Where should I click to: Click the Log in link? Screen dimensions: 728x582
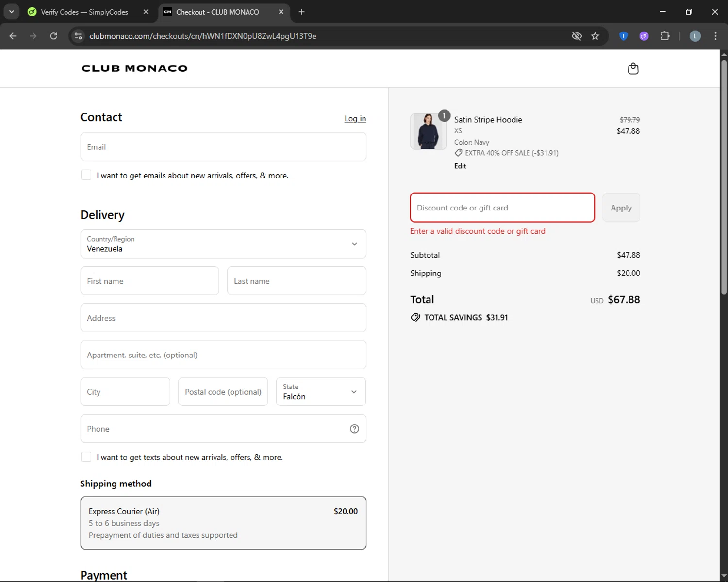click(x=355, y=119)
